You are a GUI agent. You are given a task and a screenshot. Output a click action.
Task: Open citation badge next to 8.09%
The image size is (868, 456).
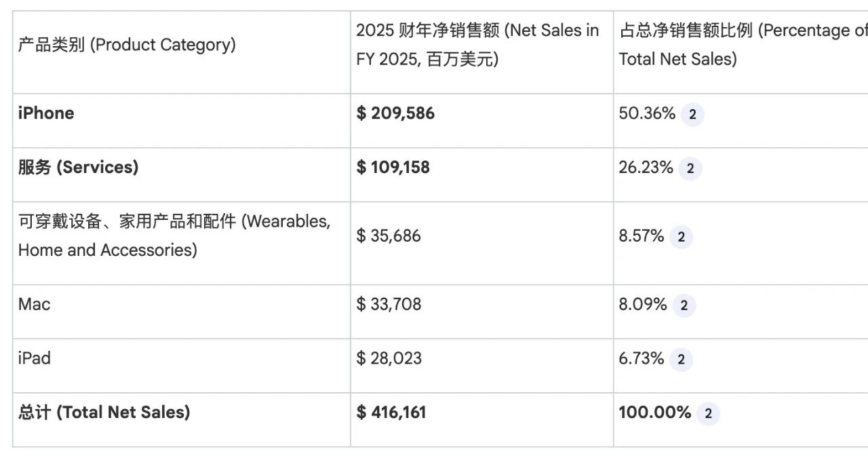pos(684,305)
